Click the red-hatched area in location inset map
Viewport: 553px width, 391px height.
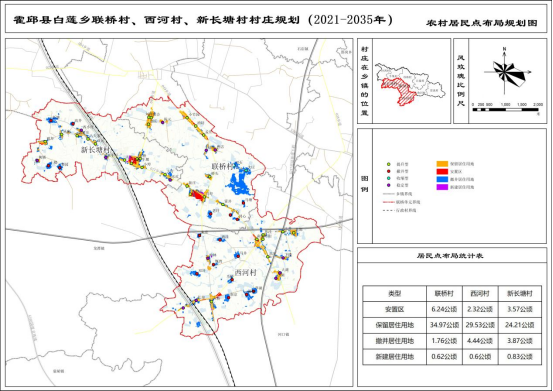point(399,91)
